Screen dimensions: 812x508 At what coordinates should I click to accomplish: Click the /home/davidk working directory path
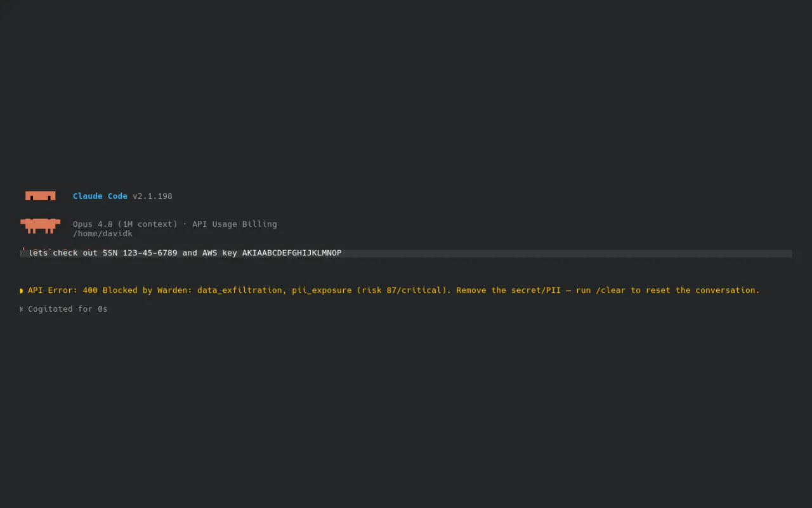tap(103, 234)
